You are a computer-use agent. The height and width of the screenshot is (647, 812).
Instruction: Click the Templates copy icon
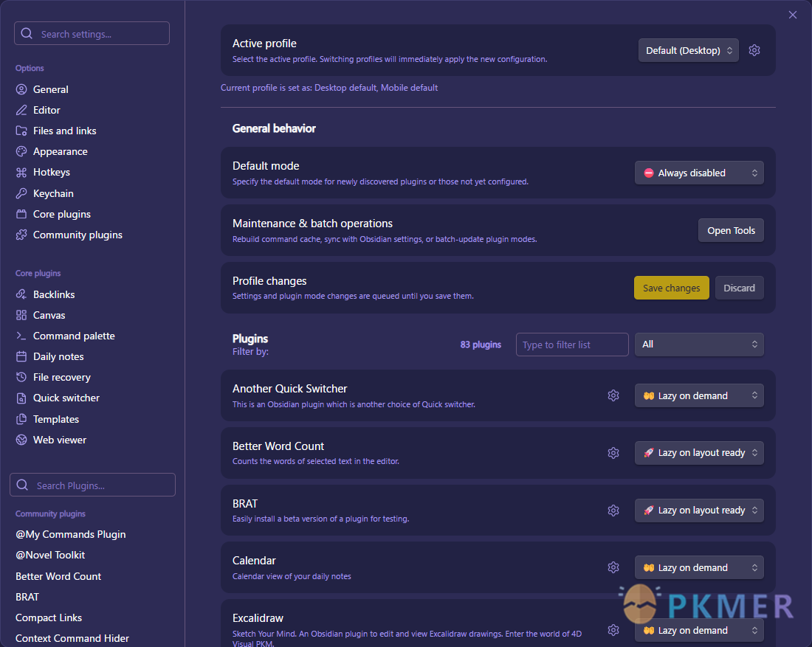(21, 419)
